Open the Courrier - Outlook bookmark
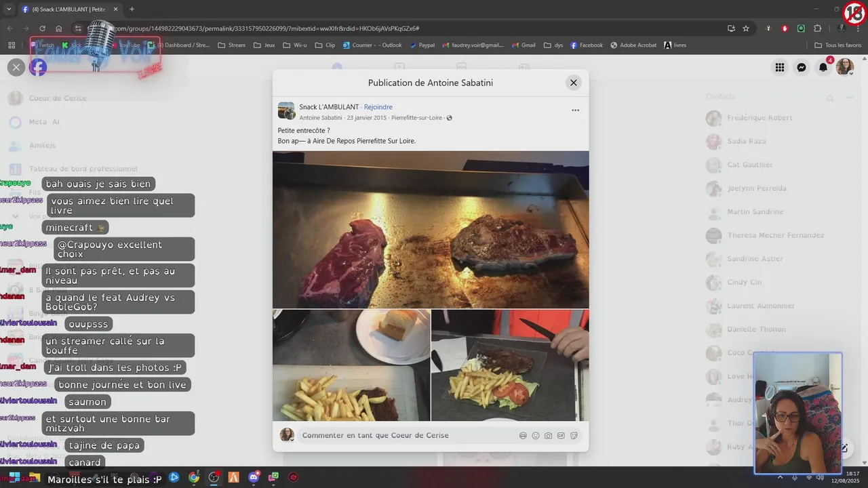This screenshot has width=868, height=488. (372, 45)
